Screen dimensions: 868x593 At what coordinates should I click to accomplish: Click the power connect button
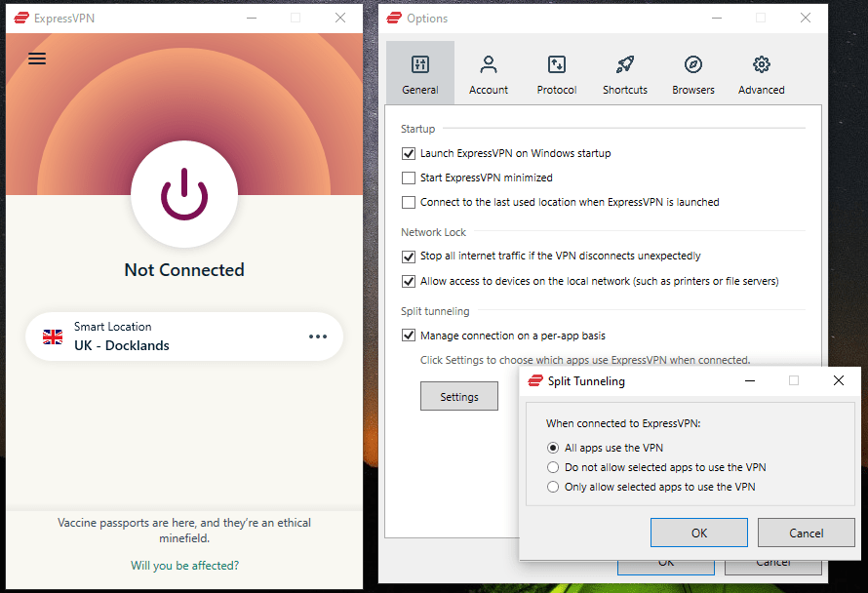(184, 194)
